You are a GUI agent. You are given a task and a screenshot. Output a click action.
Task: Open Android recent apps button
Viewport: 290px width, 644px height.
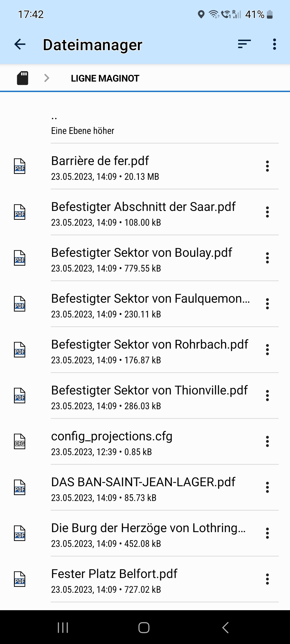click(x=63, y=628)
